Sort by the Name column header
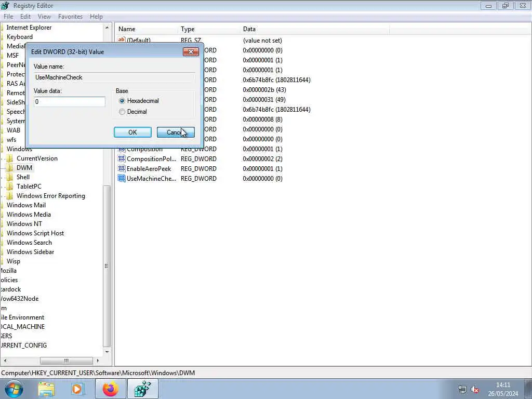The height and width of the screenshot is (399, 532). click(x=146, y=29)
